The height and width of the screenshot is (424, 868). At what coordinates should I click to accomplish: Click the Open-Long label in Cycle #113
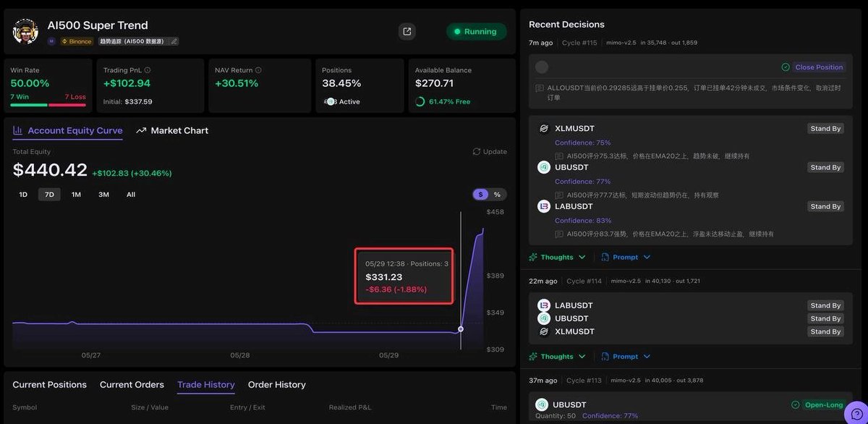pyautogui.click(x=823, y=405)
